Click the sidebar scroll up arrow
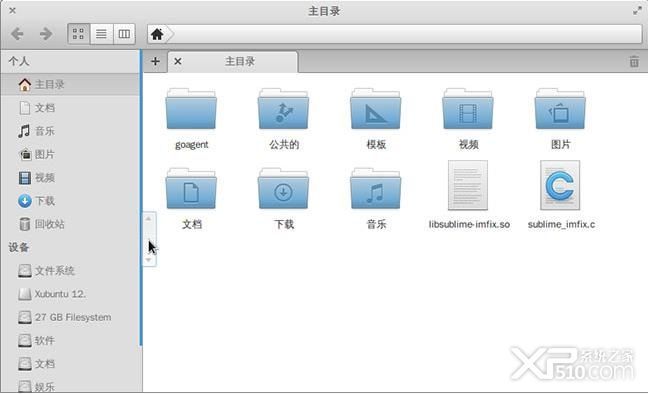Viewport: 648px width, 394px height. [x=148, y=218]
